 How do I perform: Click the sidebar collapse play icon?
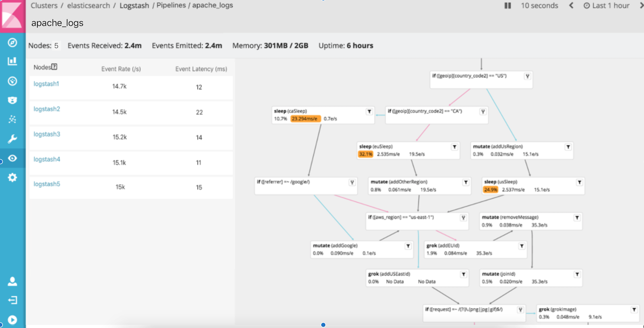pos(12,320)
